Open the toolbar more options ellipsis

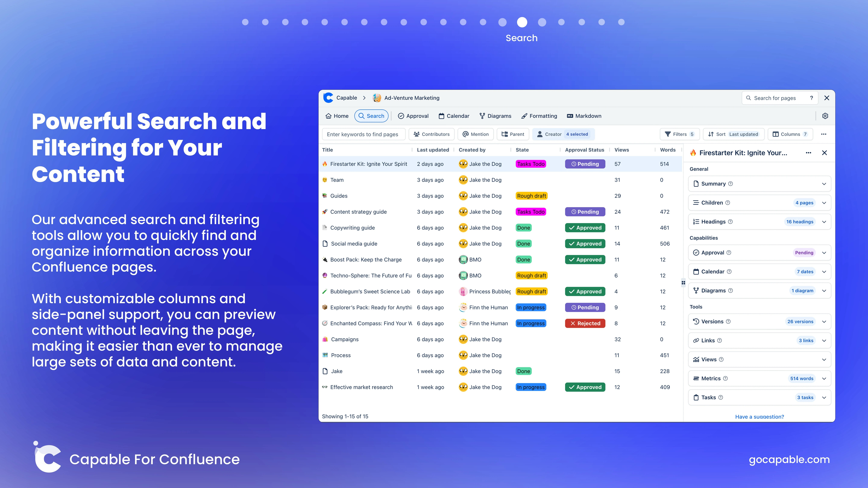824,134
